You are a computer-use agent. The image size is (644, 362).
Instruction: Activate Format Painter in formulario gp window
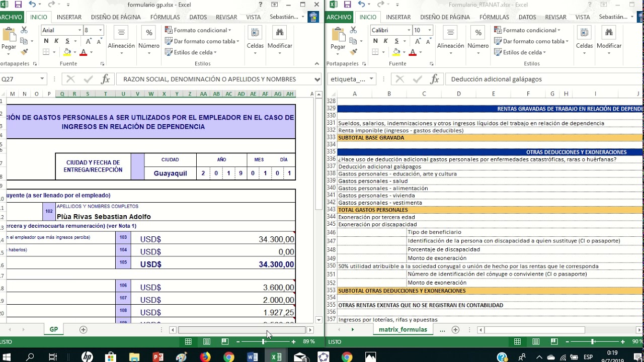click(x=24, y=52)
